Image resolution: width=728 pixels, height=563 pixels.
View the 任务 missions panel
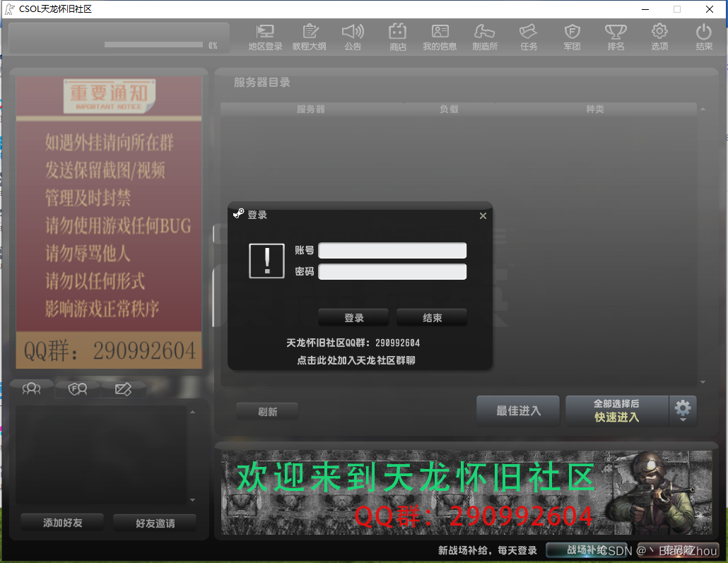tap(528, 37)
